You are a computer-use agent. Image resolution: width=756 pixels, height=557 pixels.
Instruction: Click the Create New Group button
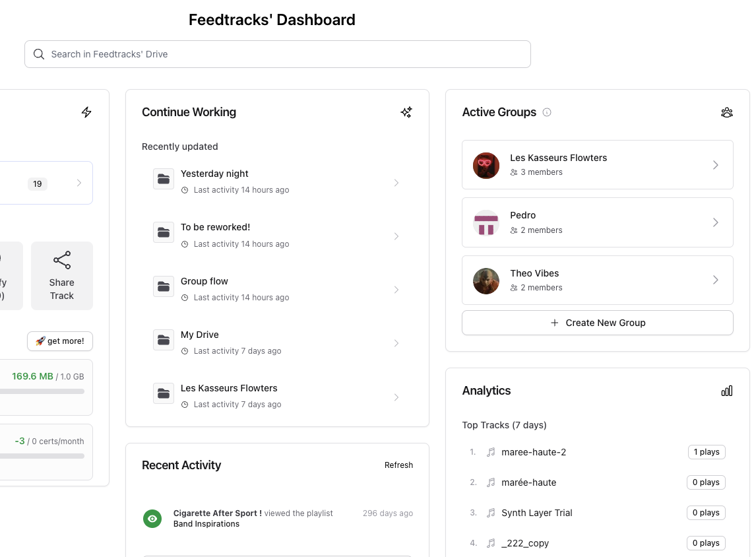597,323
